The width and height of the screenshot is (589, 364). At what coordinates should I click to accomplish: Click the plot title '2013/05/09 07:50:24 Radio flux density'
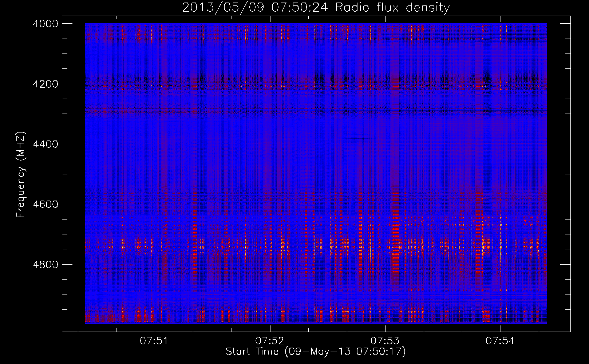(x=316, y=7)
